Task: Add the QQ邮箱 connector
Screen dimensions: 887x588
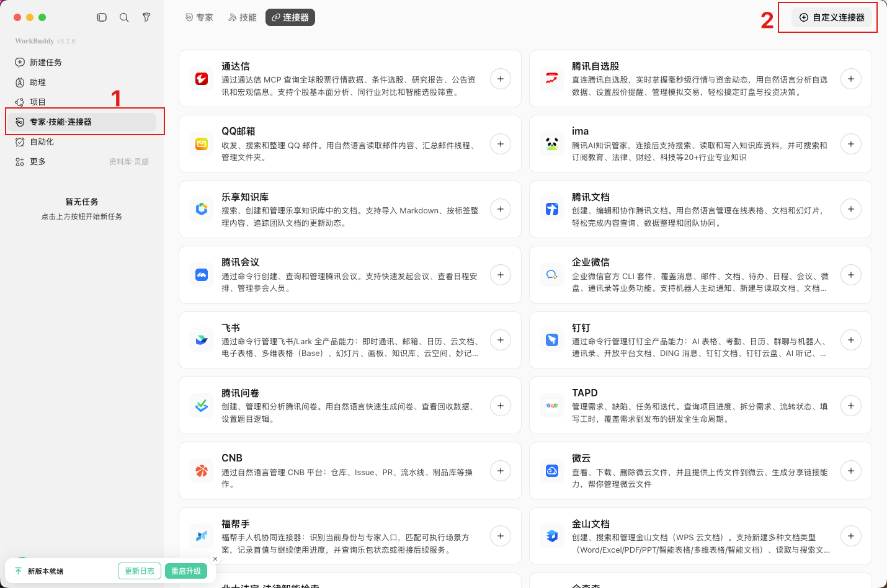Action: tap(501, 144)
